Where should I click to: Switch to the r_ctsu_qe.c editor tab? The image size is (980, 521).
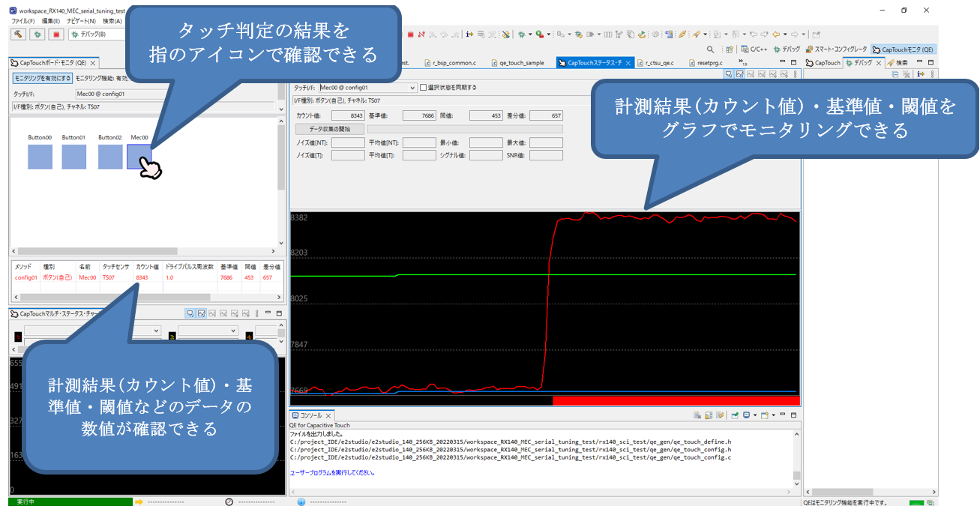(655, 63)
